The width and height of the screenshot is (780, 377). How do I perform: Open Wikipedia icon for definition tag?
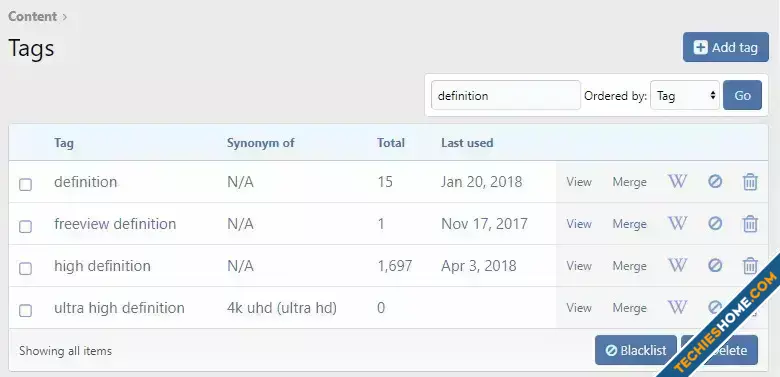pyautogui.click(x=677, y=182)
